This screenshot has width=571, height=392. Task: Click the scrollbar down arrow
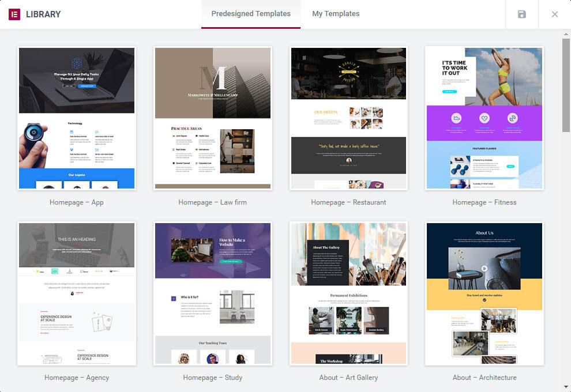pyautogui.click(x=566, y=387)
